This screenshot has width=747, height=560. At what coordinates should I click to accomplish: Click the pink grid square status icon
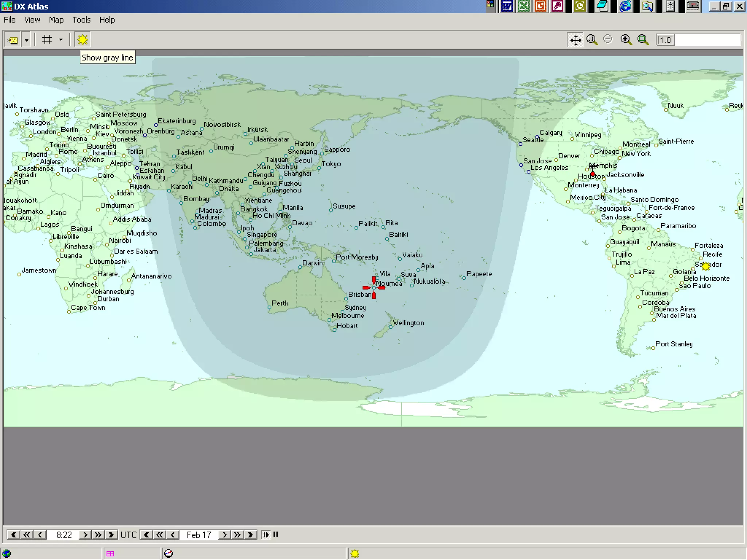point(110,554)
